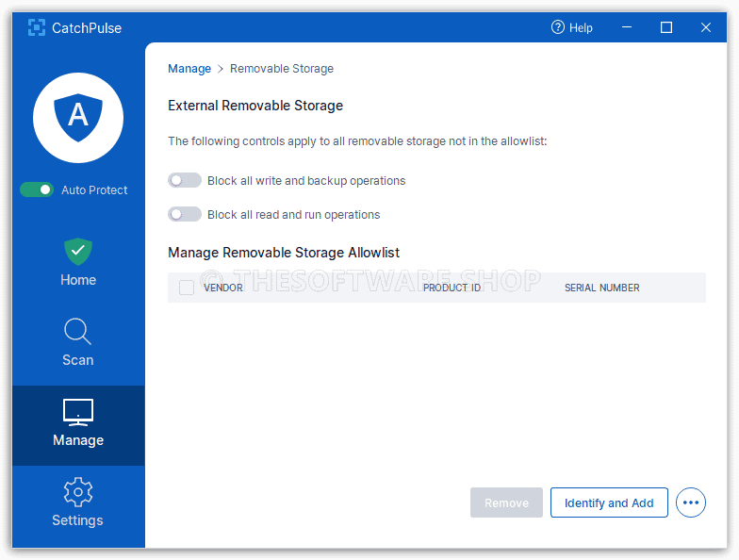Enable Block all read and run operations

[185, 215]
